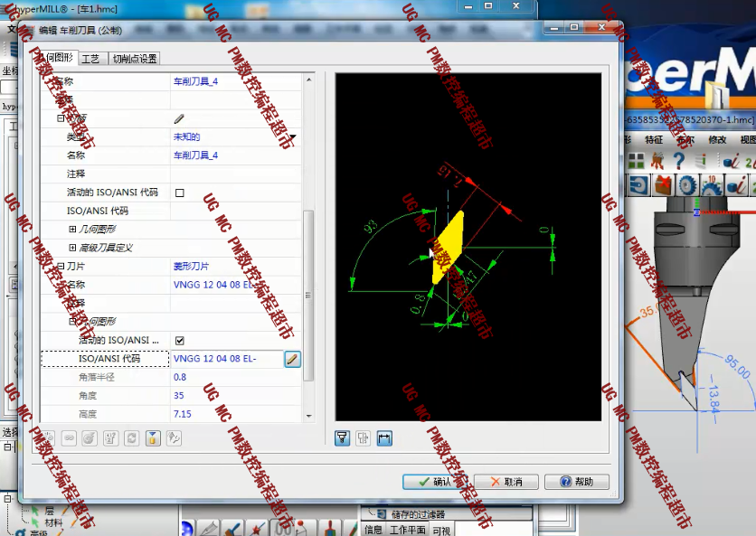The height and width of the screenshot is (536, 756).
Task: Open help via the 帮助 button
Action: [577, 482]
